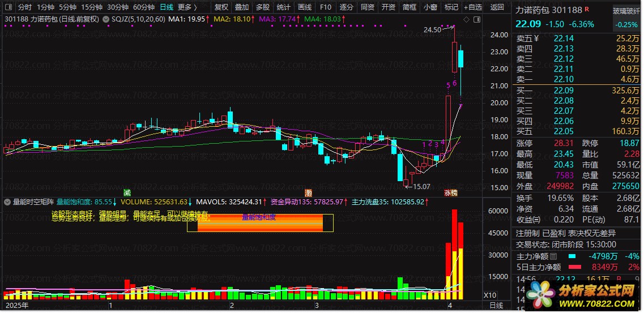
Task: Click the 减 signal marker
Action: point(127,192)
